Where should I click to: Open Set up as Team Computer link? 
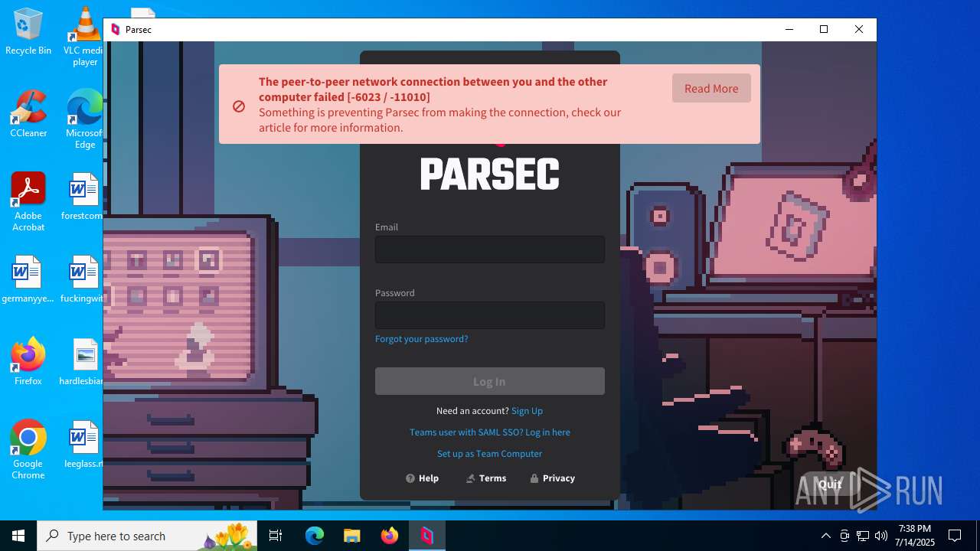click(490, 454)
